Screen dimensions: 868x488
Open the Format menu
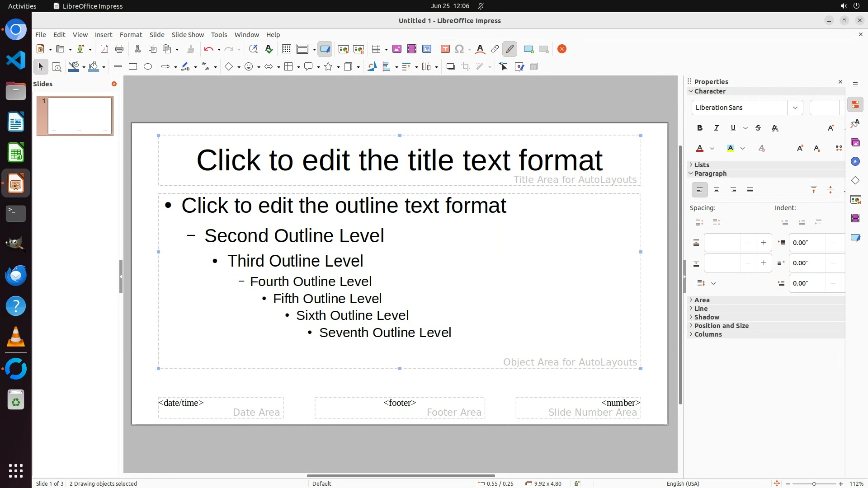(131, 35)
